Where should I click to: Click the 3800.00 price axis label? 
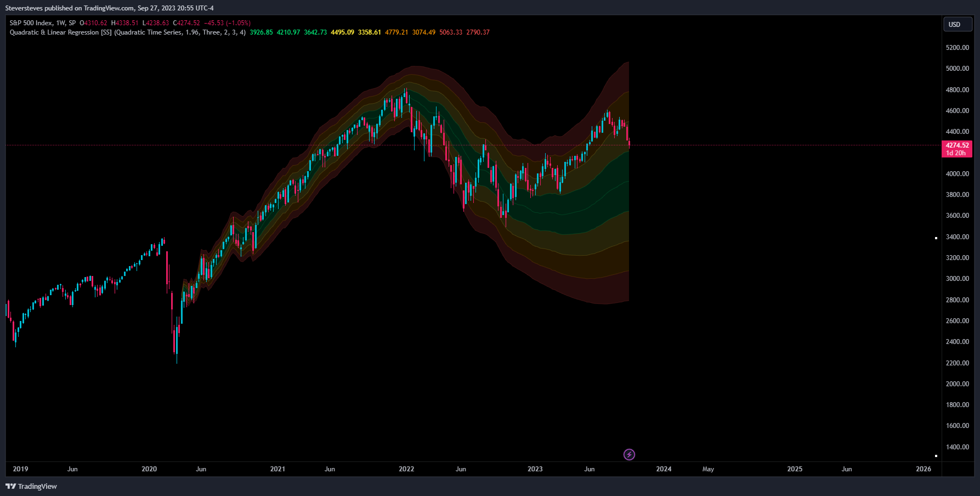tap(958, 195)
